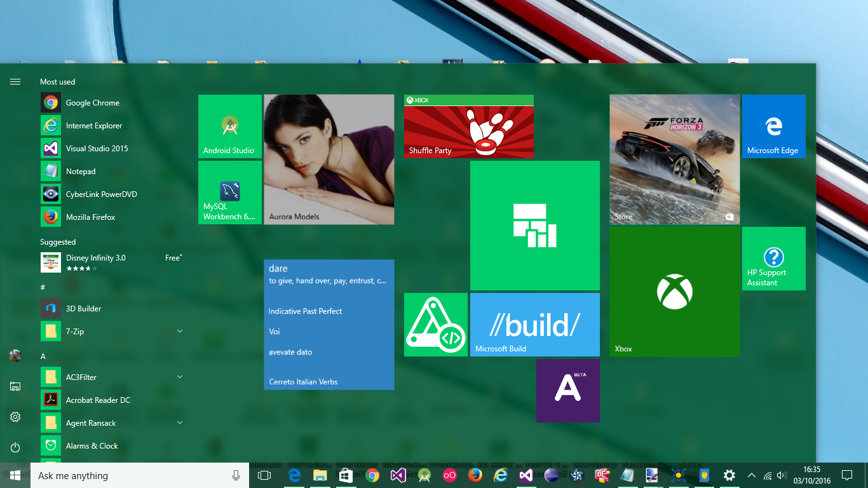Viewport: 868px width, 488px height.
Task: Open the volume speaker tray icon
Action: click(782, 475)
